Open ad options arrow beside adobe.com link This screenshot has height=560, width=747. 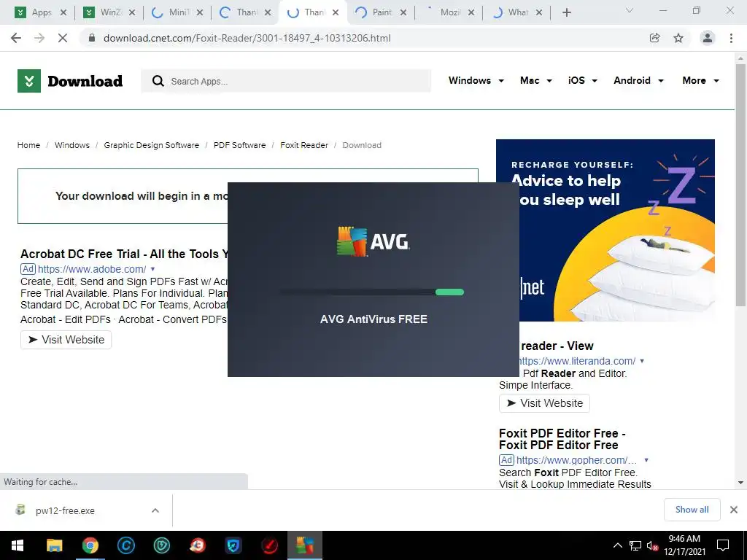[x=152, y=270]
